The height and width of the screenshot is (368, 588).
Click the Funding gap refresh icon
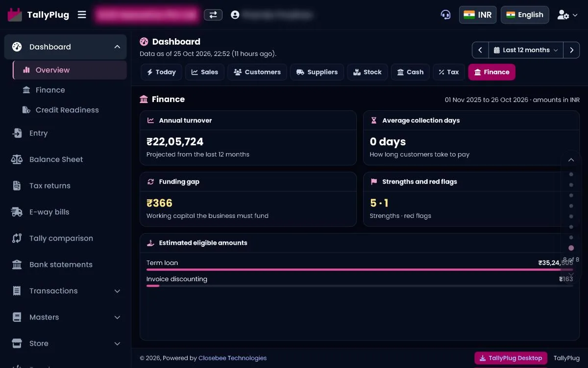pyautogui.click(x=151, y=182)
